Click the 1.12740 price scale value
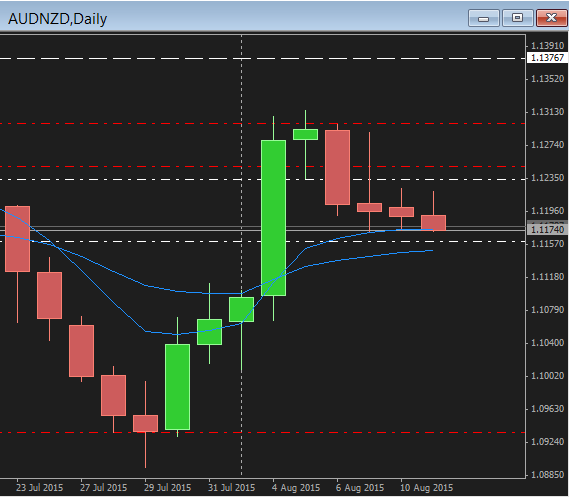Screen dimensions: 569x497 click(x=547, y=145)
